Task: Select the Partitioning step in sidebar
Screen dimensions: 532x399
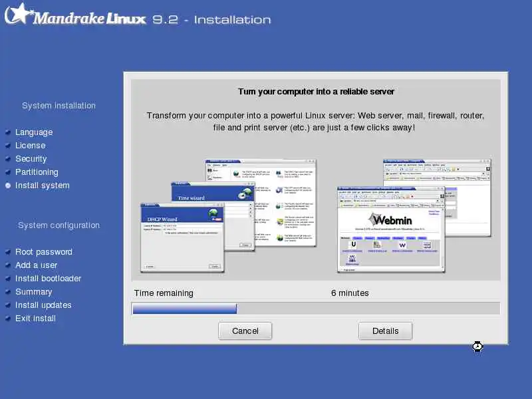Action: (x=37, y=172)
